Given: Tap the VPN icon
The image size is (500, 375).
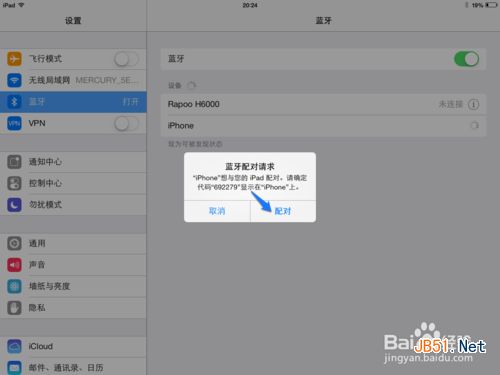Looking at the screenshot, I should tap(14, 123).
